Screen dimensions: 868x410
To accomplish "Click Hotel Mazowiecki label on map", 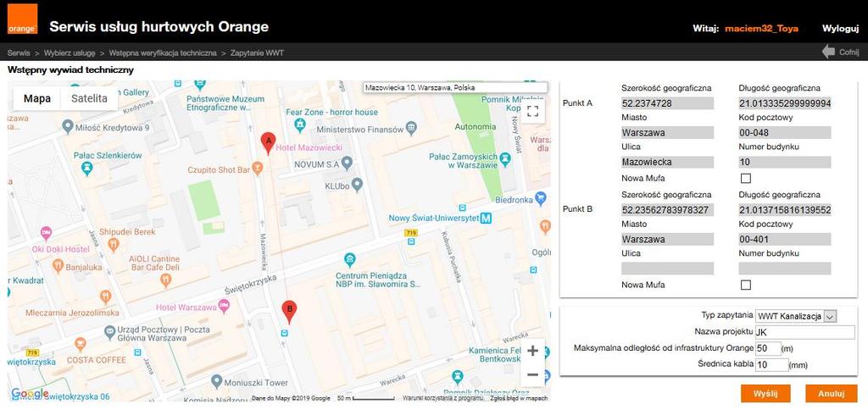I will [x=309, y=147].
